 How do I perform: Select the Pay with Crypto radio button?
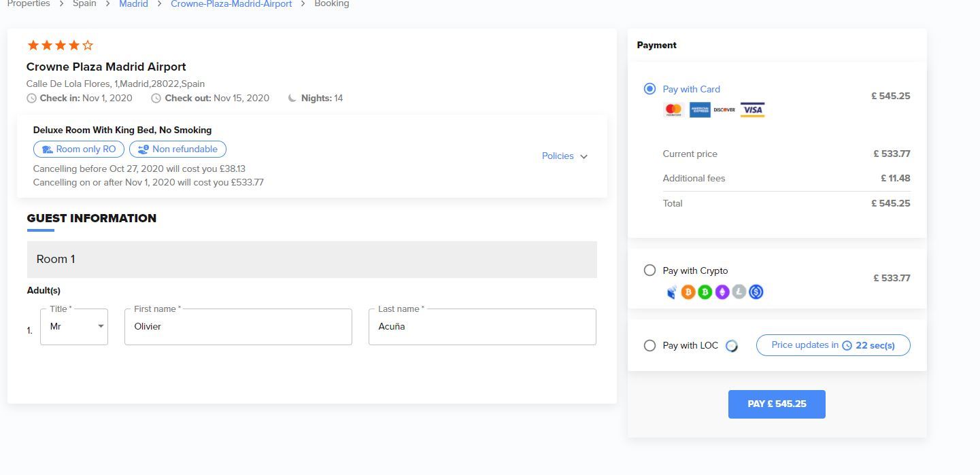[649, 270]
